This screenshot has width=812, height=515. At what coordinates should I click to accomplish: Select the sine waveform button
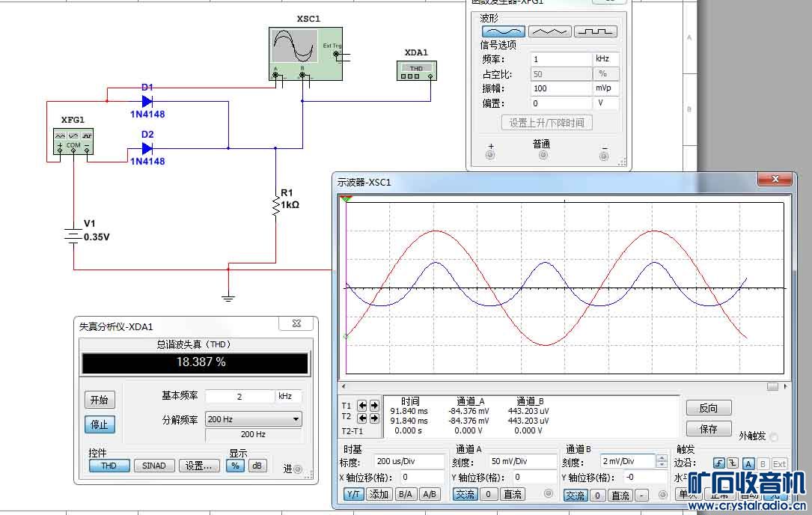(503, 31)
